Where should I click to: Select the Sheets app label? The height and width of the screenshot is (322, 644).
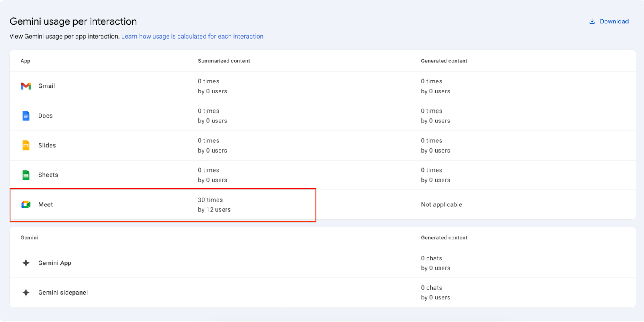tap(48, 175)
